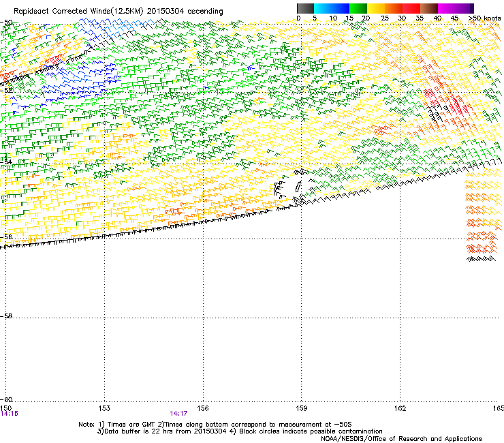This screenshot has width=504, height=443.
Task: Click the '156' longitude axis label
Action: click(x=203, y=408)
